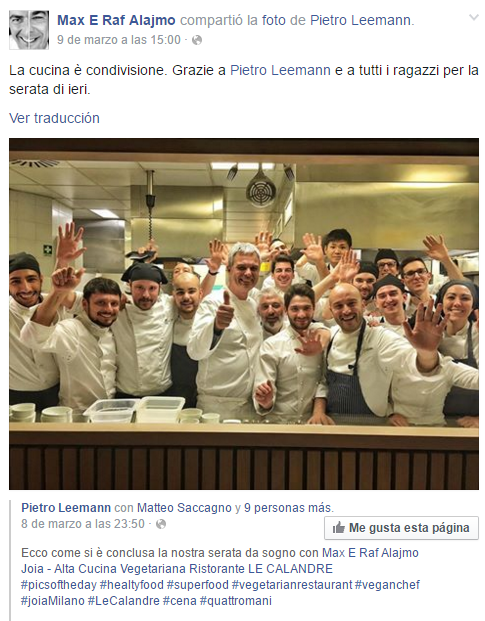Click the Max E Raf Alajmo profile picture
Image resolution: width=485 pixels, height=621 pixels.
coord(29,30)
